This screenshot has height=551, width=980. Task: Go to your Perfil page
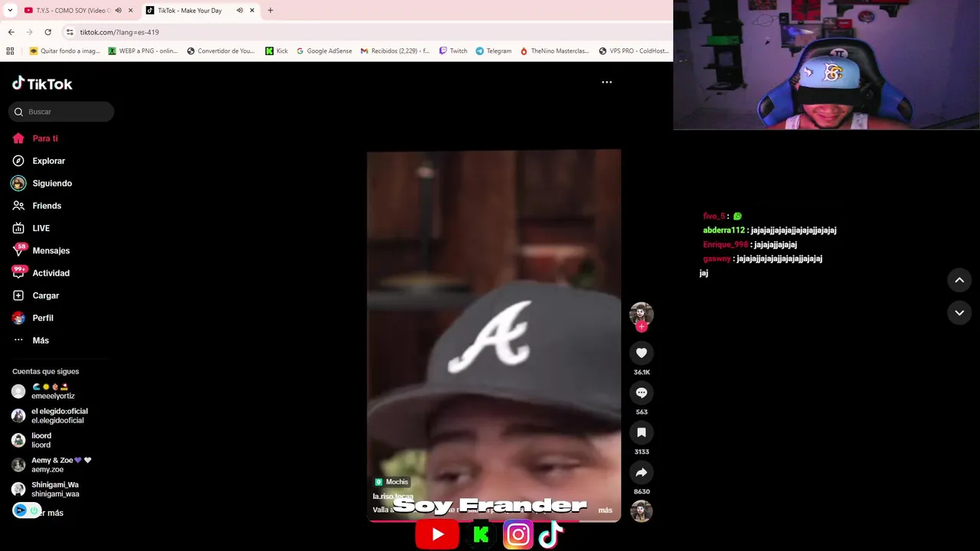click(x=33, y=318)
